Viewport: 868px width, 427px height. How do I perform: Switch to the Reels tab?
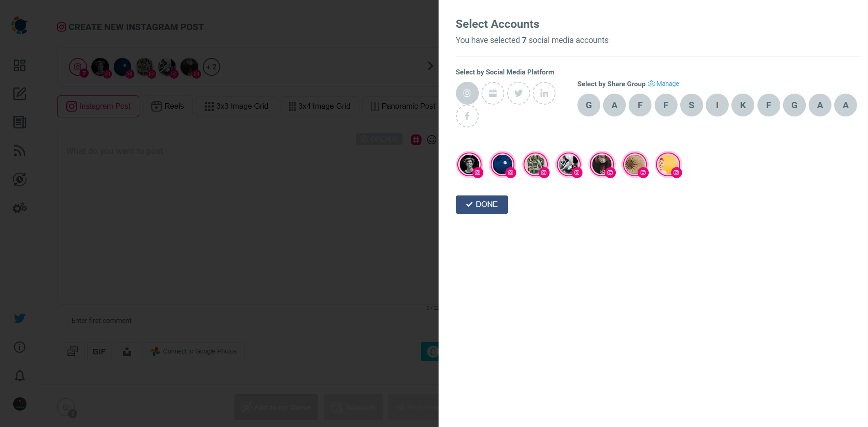[x=168, y=106]
